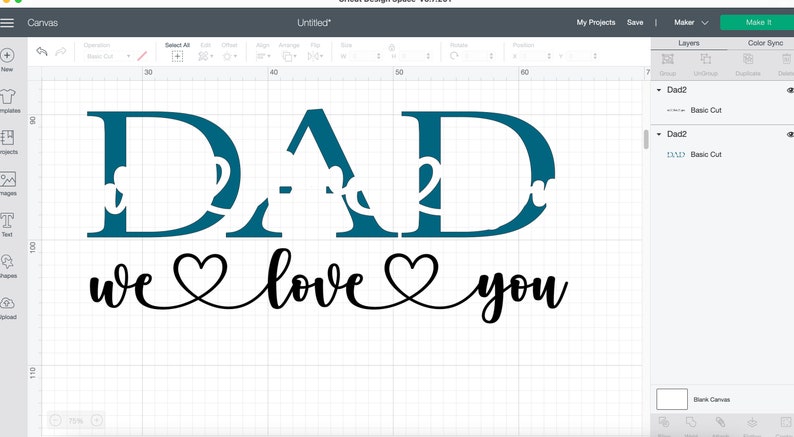
Task: Open the Upload panel
Action: coord(8,308)
